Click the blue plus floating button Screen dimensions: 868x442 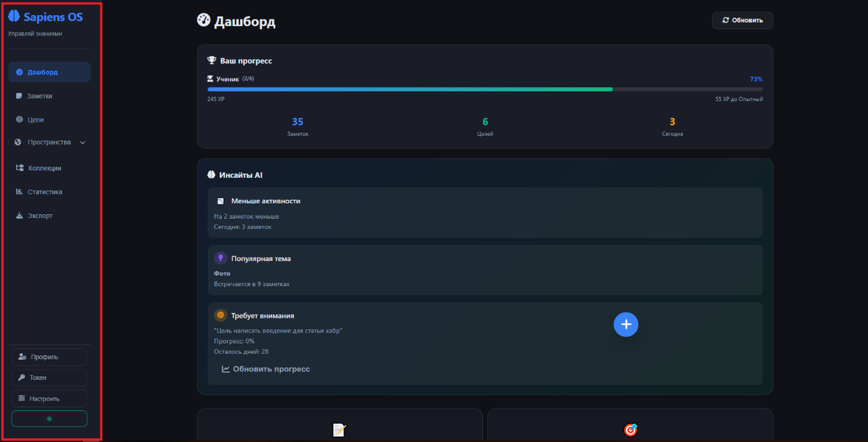pyautogui.click(x=626, y=324)
